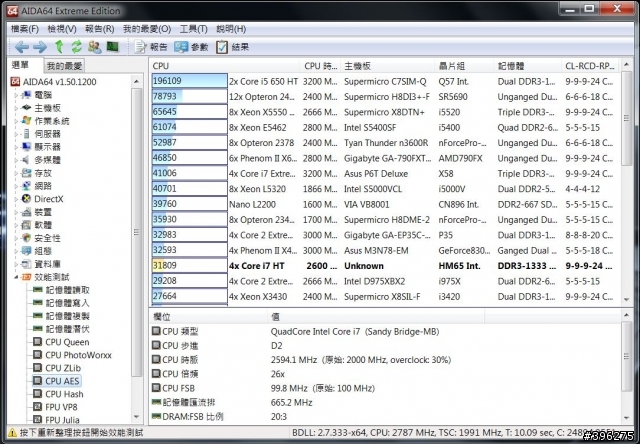Click the users icon in toolbar
This screenshot has width=640, height=444.
click(94, 47)
